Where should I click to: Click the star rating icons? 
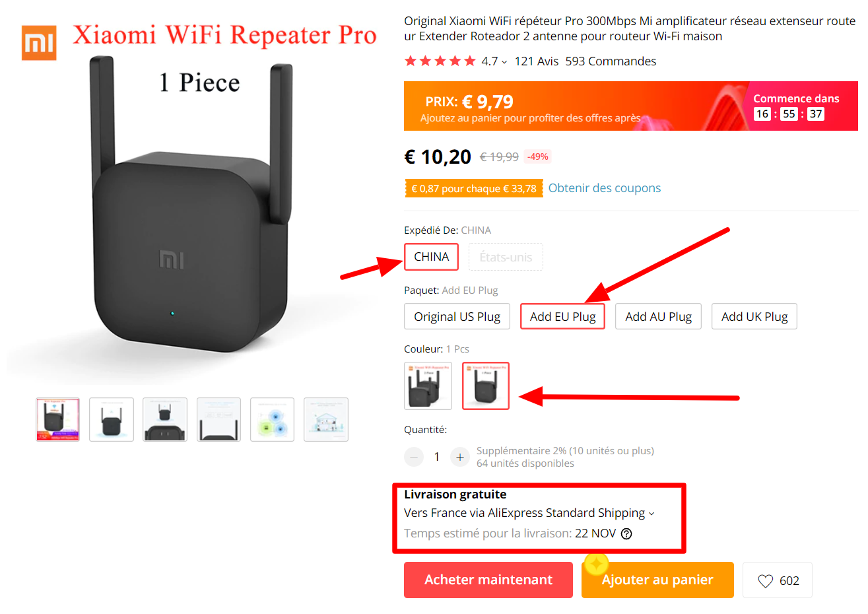(440, 61)
